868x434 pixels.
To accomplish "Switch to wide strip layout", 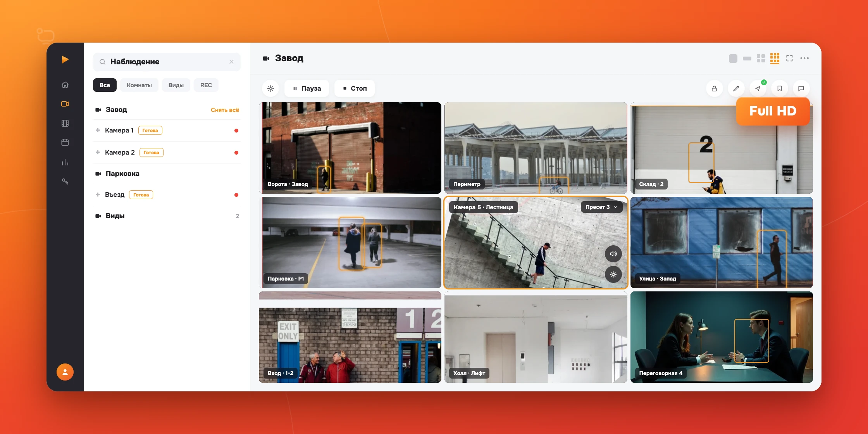I will coord(747,59).
